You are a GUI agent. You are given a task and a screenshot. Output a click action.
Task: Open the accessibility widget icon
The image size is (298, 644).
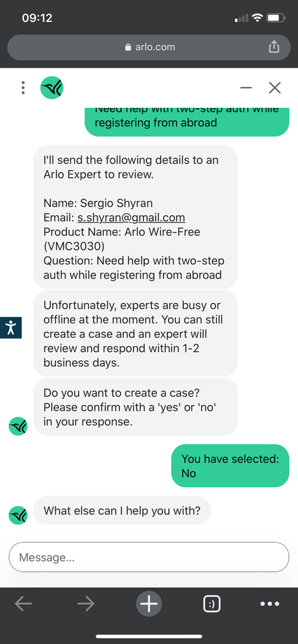pos(10,327)
